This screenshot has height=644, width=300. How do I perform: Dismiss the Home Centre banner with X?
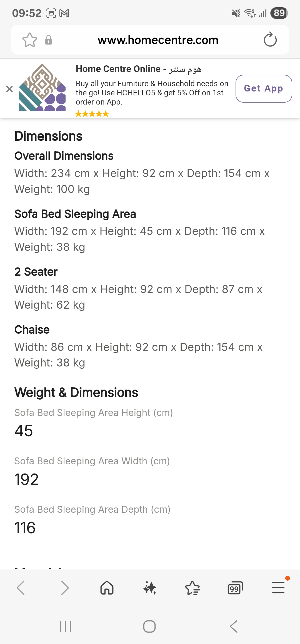click(9, 89)
